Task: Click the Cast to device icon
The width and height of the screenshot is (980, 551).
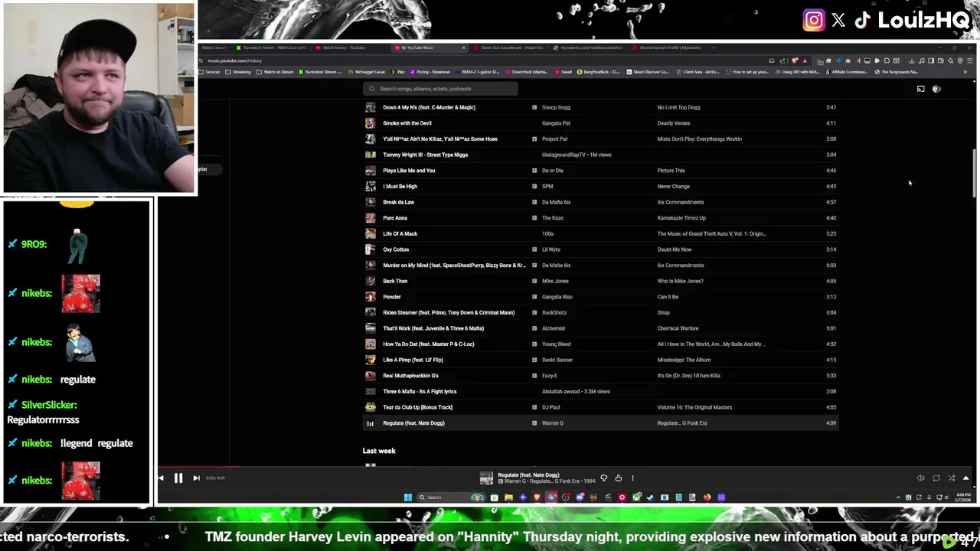Action: coord(921,89)
